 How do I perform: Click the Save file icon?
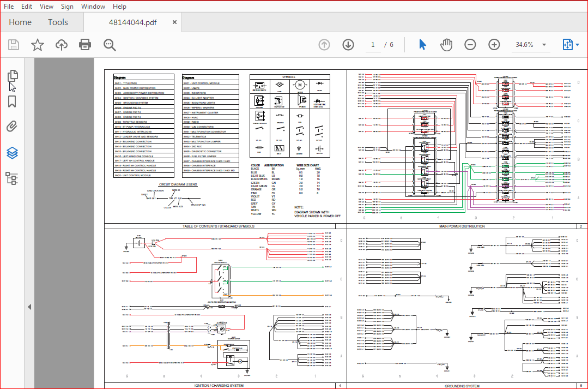click(x=14, y=45)
